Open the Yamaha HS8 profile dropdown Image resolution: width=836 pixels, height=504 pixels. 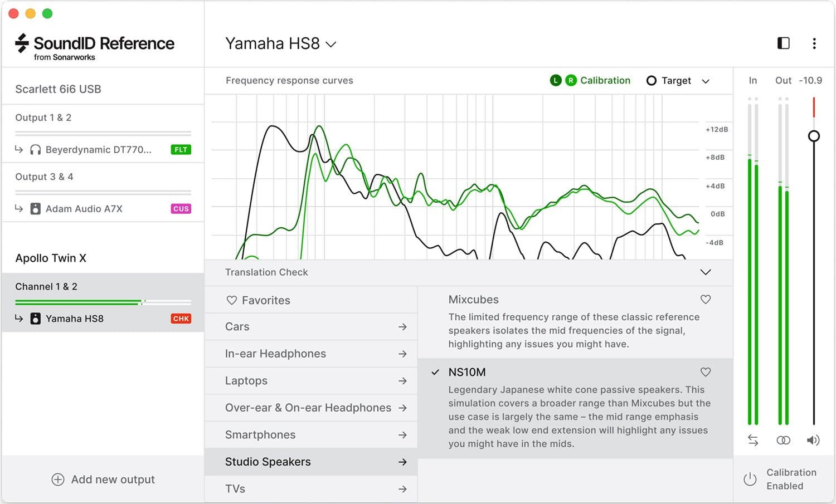tap(281, 43)
